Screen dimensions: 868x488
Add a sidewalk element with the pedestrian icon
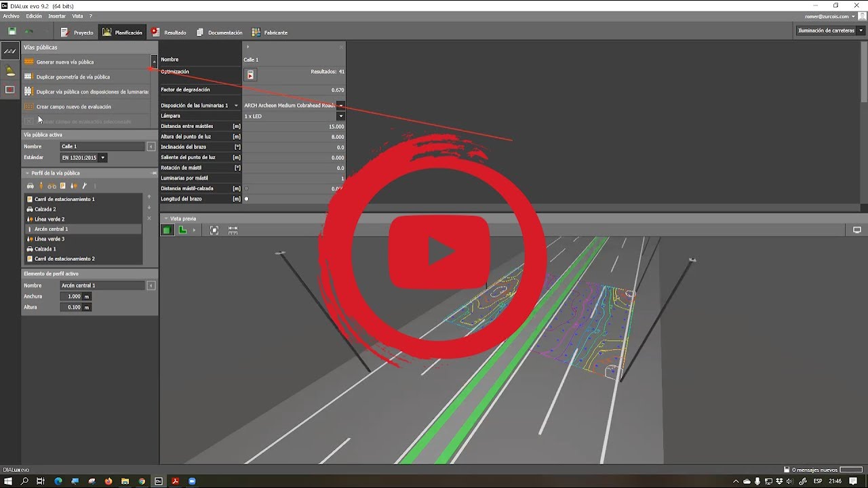tap(41, 186)
